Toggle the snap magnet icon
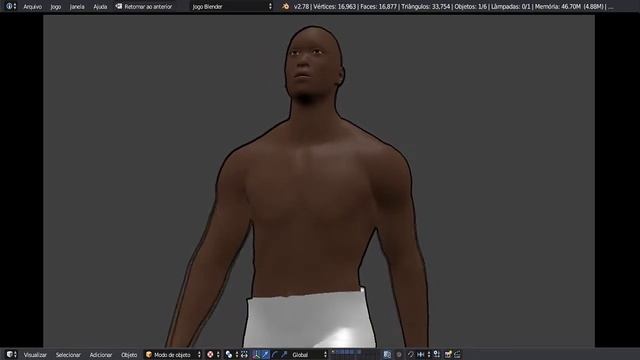 point(411,355)
